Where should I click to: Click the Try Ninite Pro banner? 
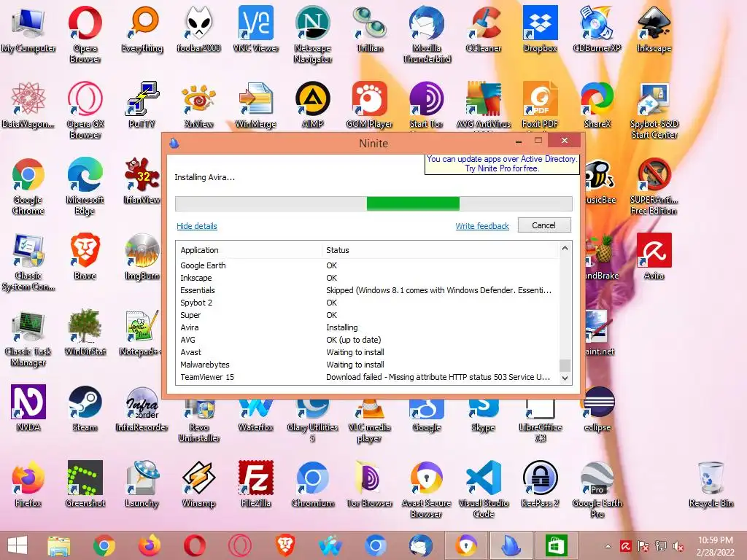(502, 164)
